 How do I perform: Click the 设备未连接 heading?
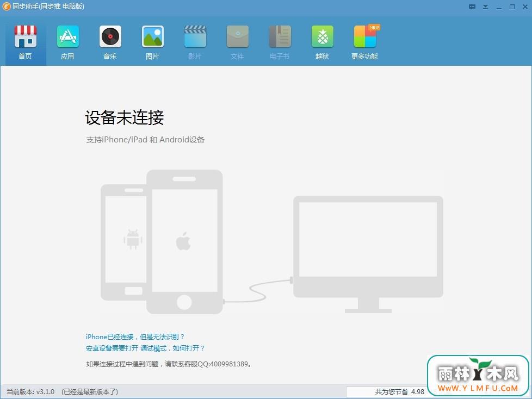(x=125, y=117)
